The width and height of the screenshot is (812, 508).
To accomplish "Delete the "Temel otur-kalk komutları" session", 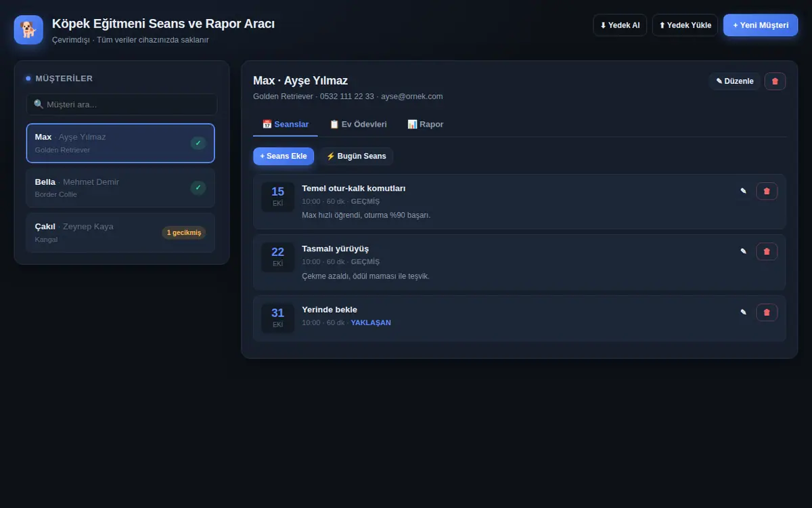I will (x=767, y=191).
